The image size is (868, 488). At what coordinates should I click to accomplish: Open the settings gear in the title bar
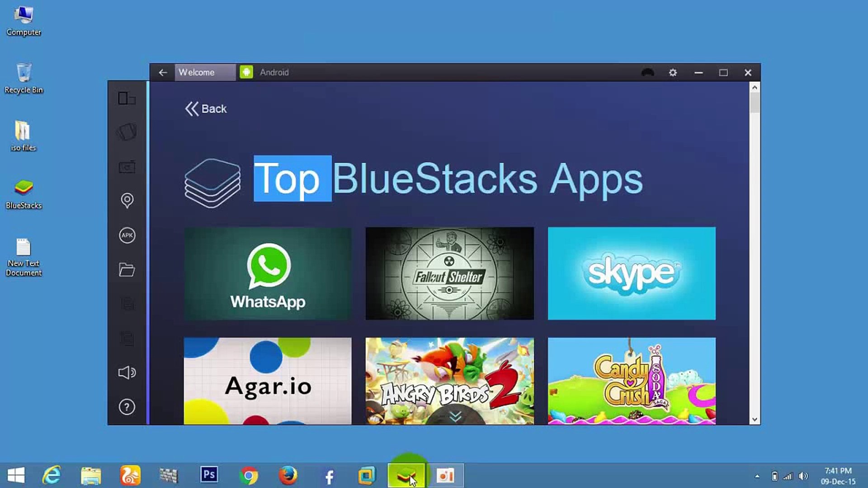coord(673,72)
